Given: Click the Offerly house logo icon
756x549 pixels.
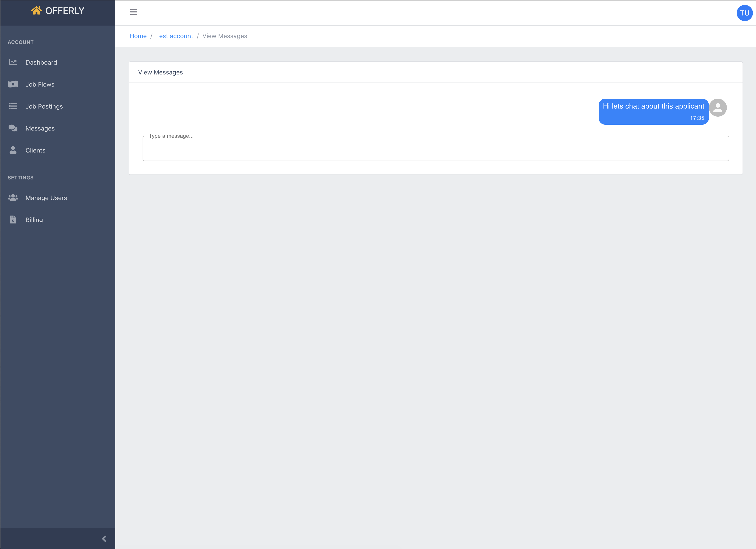Looking at the screenshot, I should pyautogui.click(x=36, y=11).
